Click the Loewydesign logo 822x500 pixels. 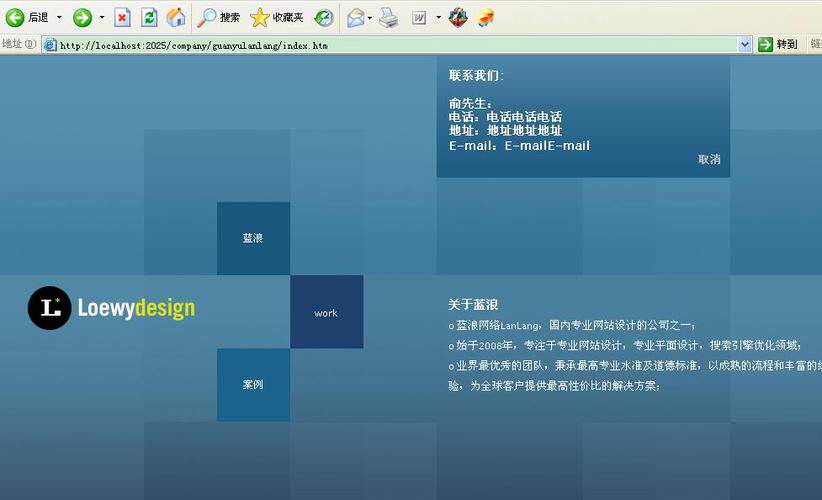click(x=111, y=308)
